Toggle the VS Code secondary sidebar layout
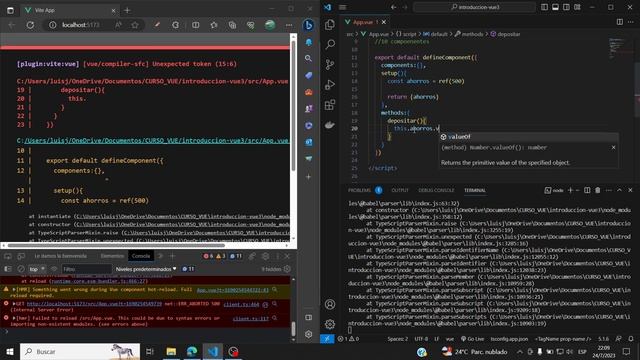This screenshot has height=360, width=640. coord(566,7)
